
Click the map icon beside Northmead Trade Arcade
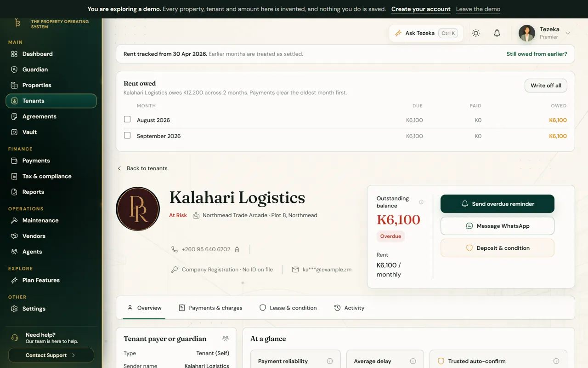click(x=196, y=215)
